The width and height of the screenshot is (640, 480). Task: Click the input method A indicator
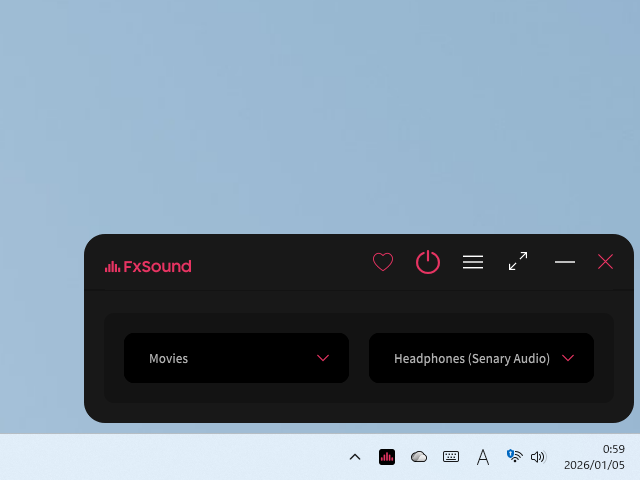483,457
